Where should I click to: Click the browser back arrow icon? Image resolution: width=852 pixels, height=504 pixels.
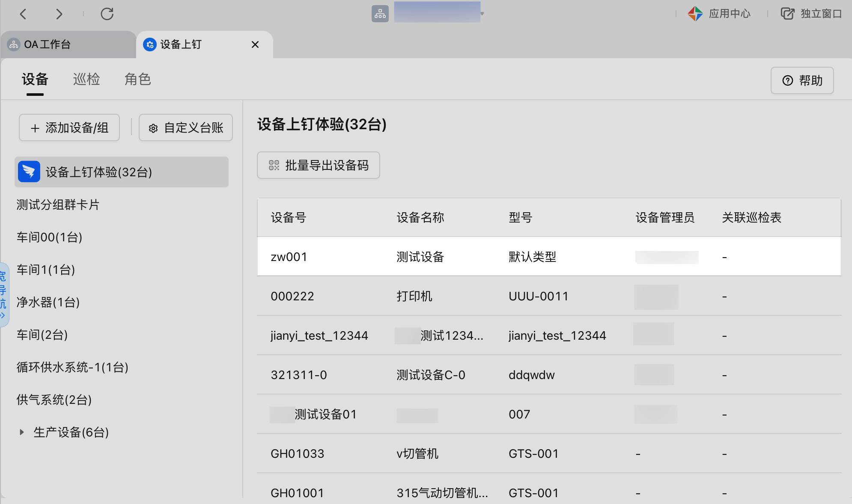click(24, 14)
